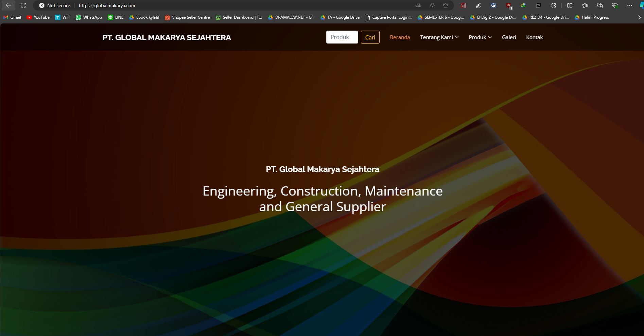The width and height of the screenshot is (644, 336).
Task: Open the LINE bookmark
Action: [116, 17]
